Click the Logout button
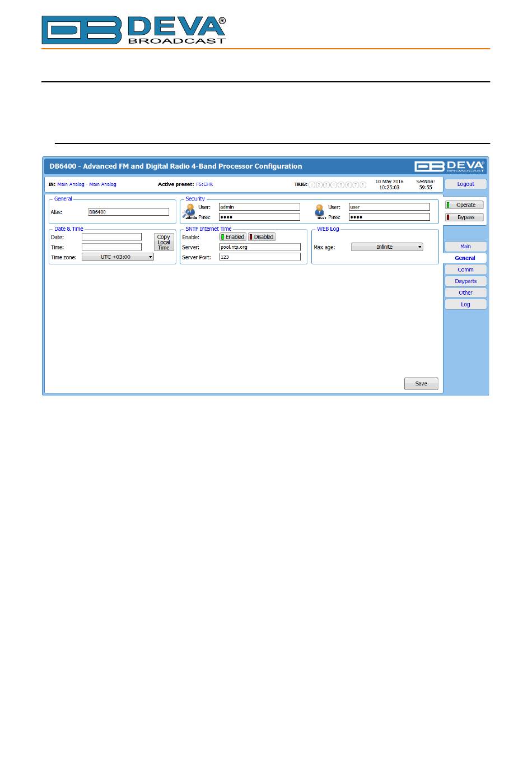The height and width of the screenshot is (762, 532). point(465,184)
